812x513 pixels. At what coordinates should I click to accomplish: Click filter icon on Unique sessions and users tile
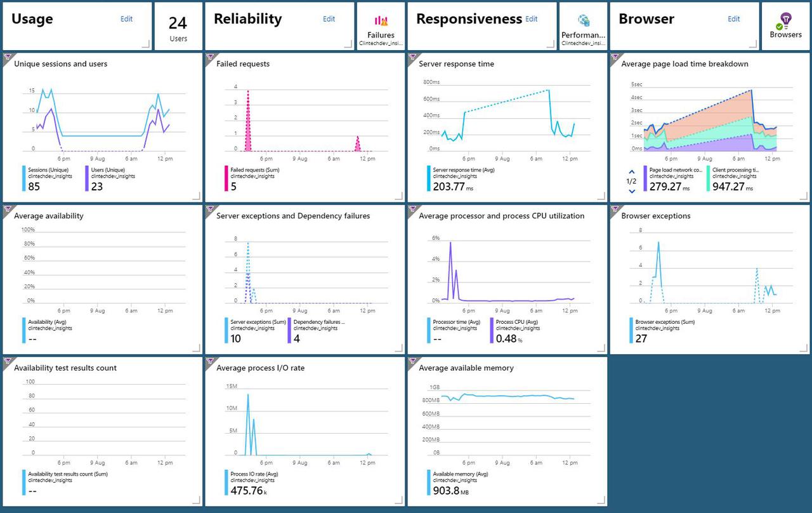coord(7,57)
